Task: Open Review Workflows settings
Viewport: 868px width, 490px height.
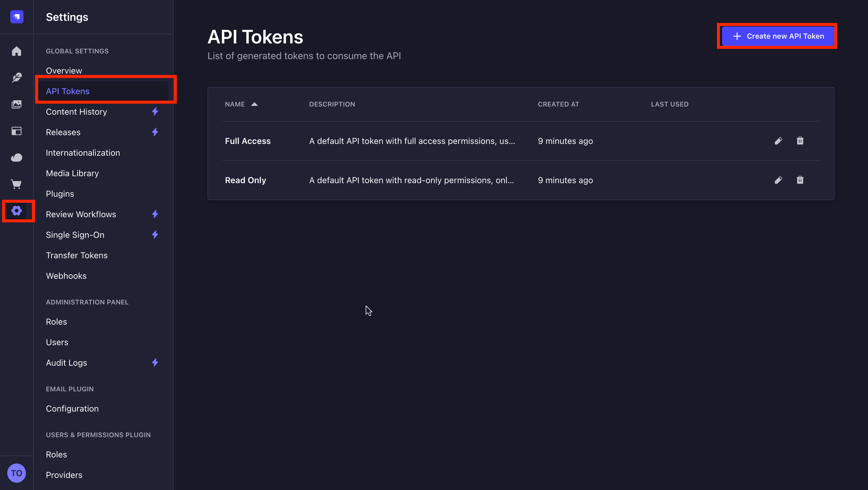Action: pos(81,214)
